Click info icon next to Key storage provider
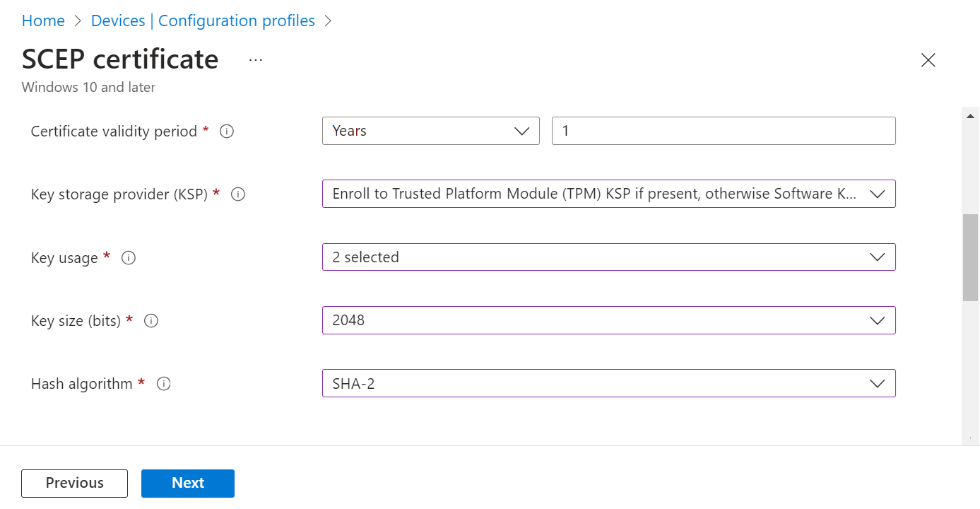The image size is (980, 509). [x=238, y=194]
